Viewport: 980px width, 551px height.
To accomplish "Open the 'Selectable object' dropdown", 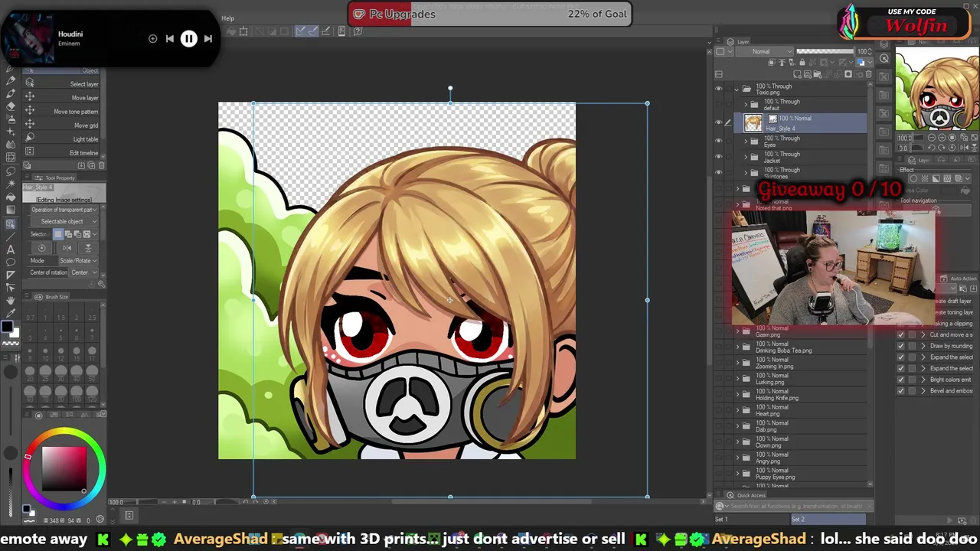I will pyautogui.click(x=64, y=221).
